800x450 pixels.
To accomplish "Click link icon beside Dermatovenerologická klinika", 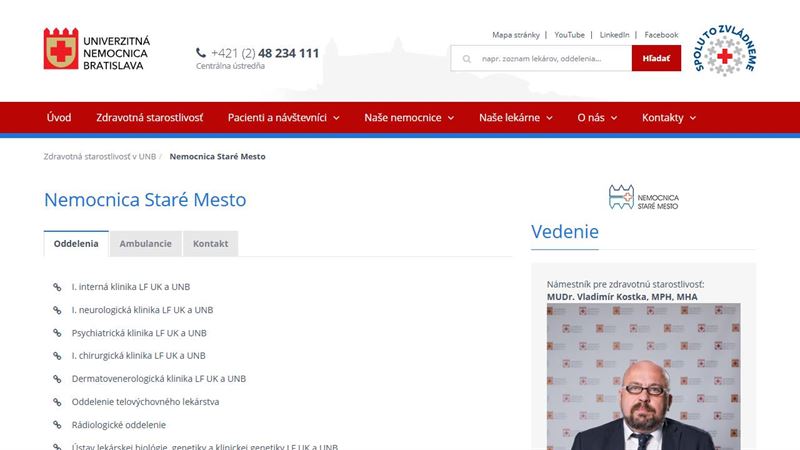I will (x=57, y=379).
